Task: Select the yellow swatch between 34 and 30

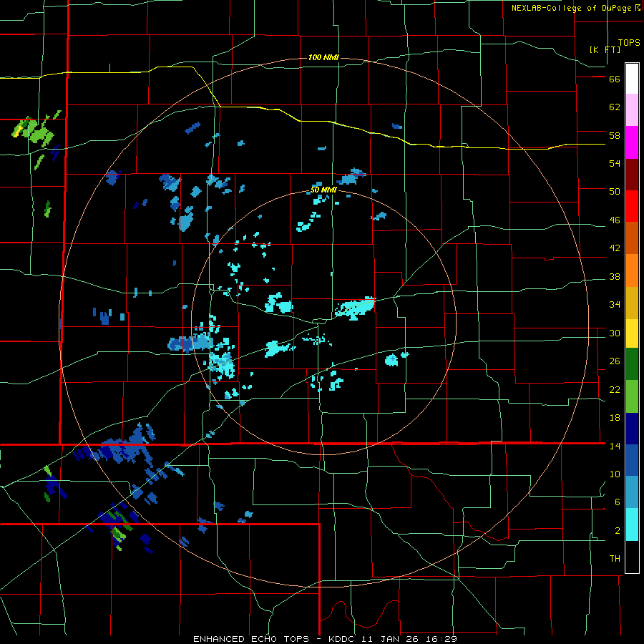Action: tap(632, 333)
